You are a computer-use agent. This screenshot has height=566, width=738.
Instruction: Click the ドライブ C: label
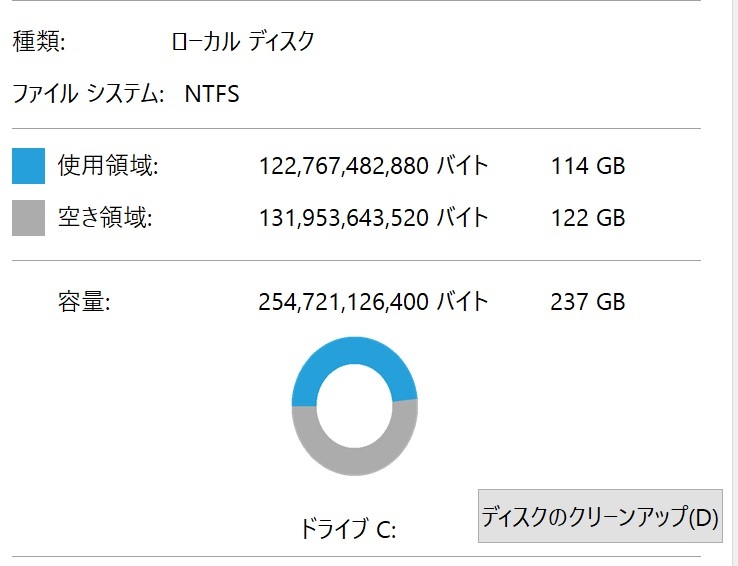(348, 530)
